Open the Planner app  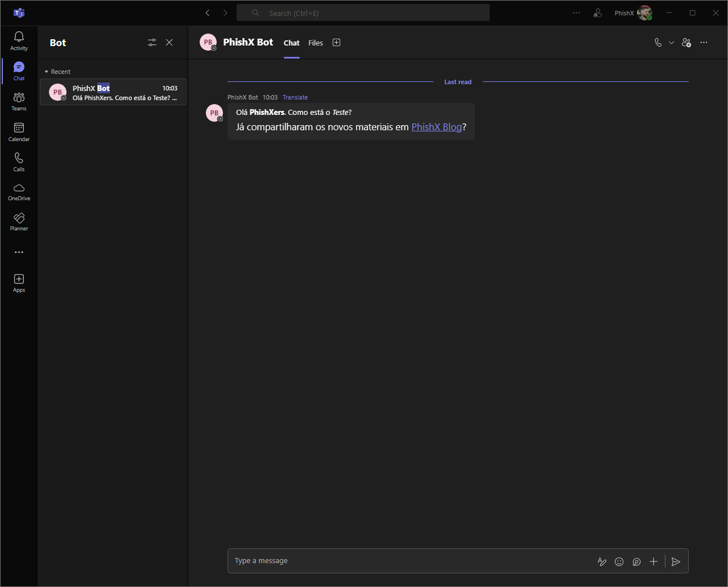point(19,222)
